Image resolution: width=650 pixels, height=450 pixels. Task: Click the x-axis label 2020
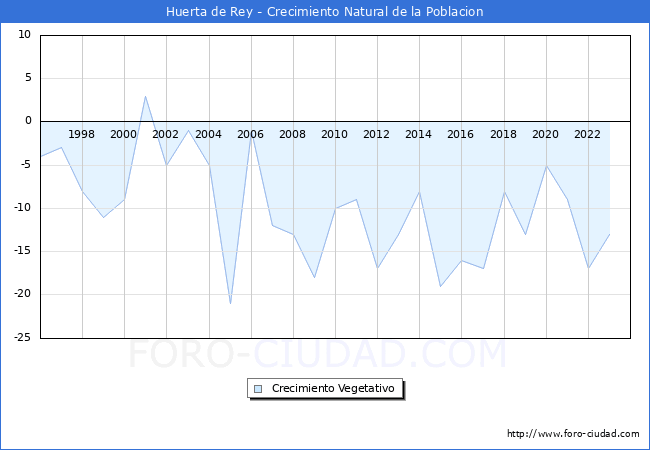(x=546, y=134)
